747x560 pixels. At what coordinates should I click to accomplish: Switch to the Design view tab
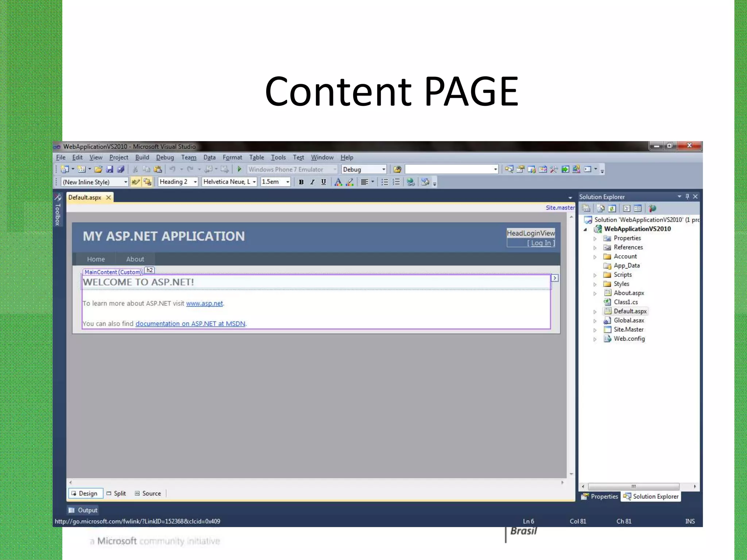coord(85,493)
